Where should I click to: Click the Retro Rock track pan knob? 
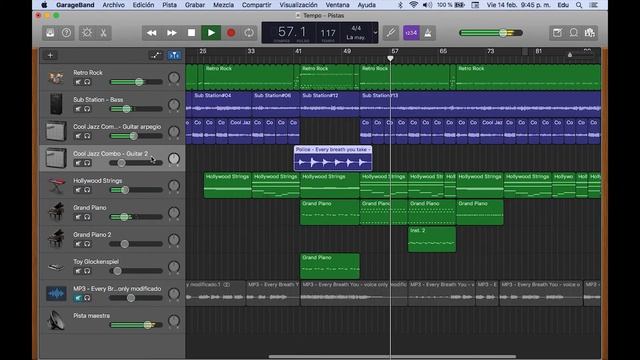(x=174, y=78)
